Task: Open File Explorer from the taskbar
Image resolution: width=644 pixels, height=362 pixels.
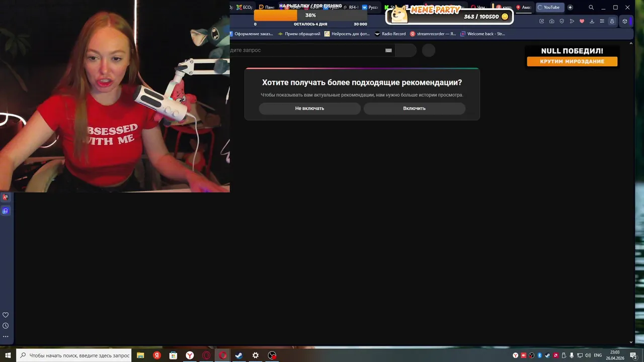Action: 140,355
